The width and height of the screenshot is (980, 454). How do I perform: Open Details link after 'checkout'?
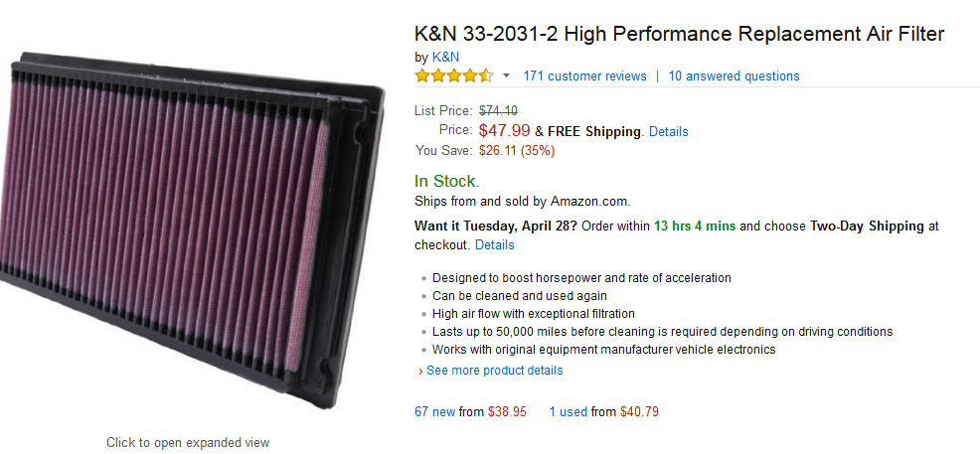(494, 244)
